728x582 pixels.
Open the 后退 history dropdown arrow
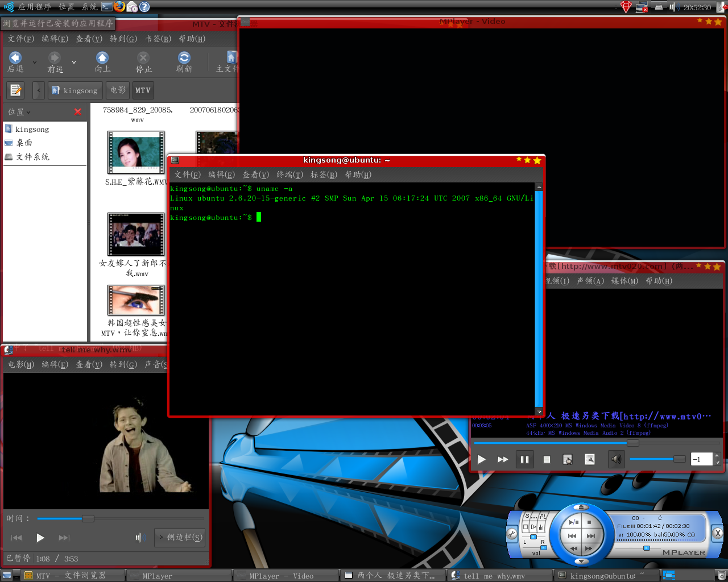tap(35, 62)
